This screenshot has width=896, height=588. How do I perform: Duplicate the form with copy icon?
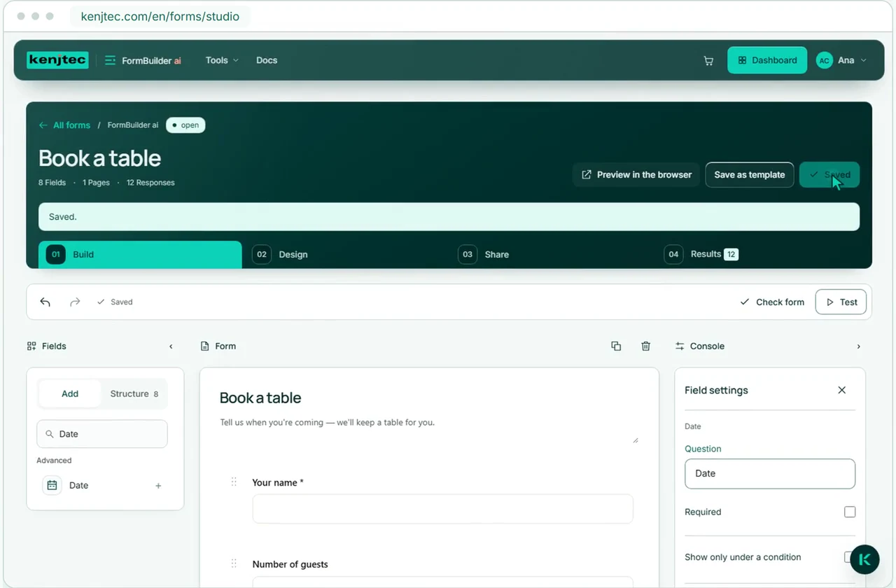pyautogui.click(x=616, y=346)
